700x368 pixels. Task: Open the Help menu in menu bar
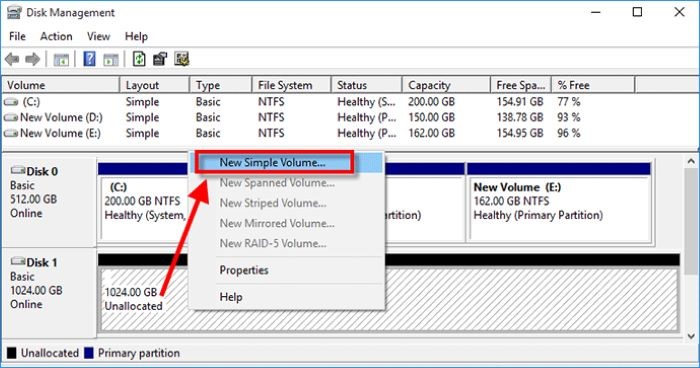tap(136, 36)
